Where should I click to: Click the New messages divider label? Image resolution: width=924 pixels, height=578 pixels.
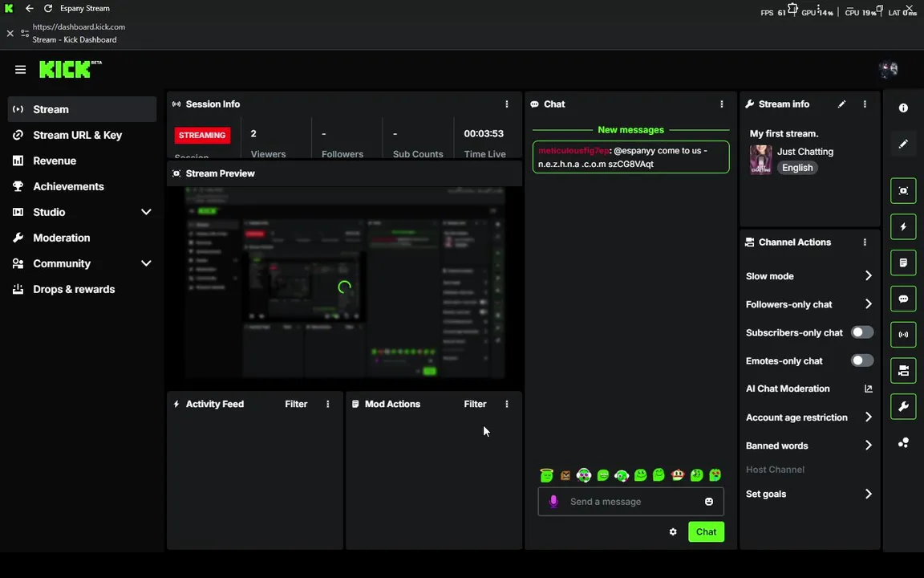click(630, 130)
